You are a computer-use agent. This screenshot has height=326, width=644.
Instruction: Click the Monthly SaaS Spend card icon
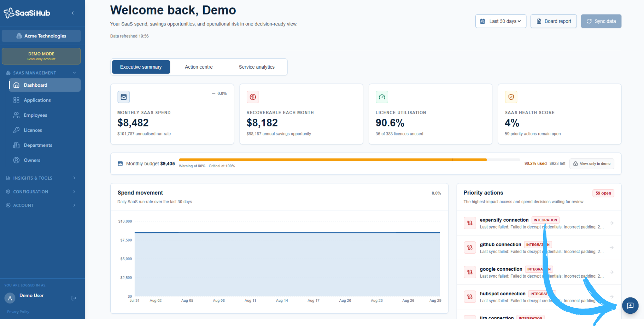(124, 97)
